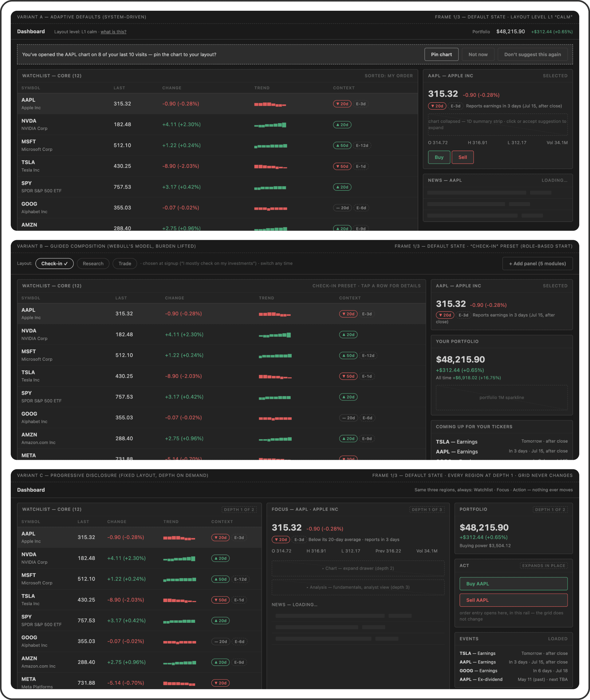
Task: Click 'All time +$6,918.02' text in Variant B
Action: tap(468, 378)
